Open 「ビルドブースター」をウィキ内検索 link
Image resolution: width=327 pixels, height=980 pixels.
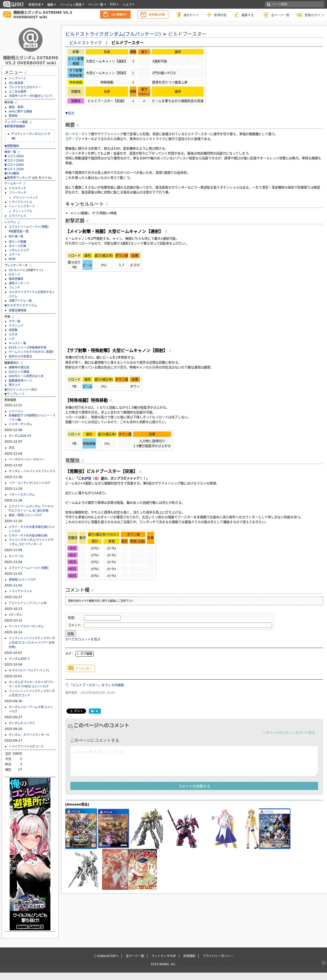[x=97, y=685]
